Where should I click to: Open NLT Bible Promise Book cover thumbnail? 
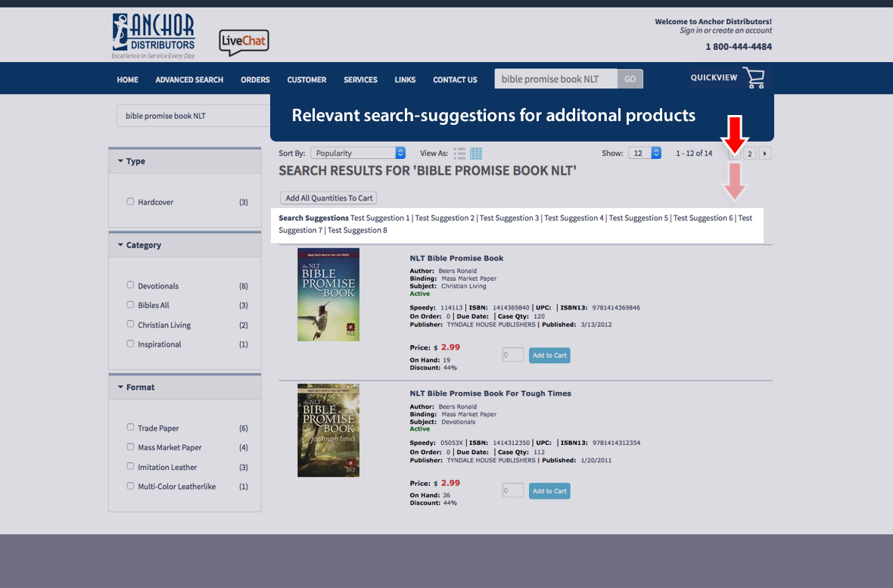pos(328,294)
